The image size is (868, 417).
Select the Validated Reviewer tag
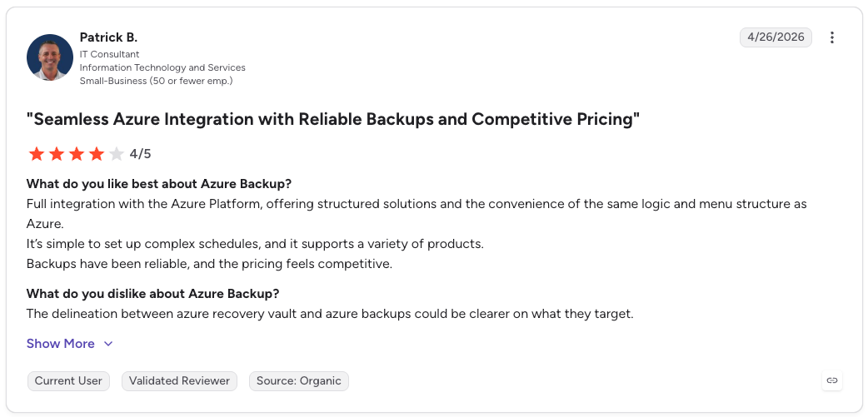179,381
